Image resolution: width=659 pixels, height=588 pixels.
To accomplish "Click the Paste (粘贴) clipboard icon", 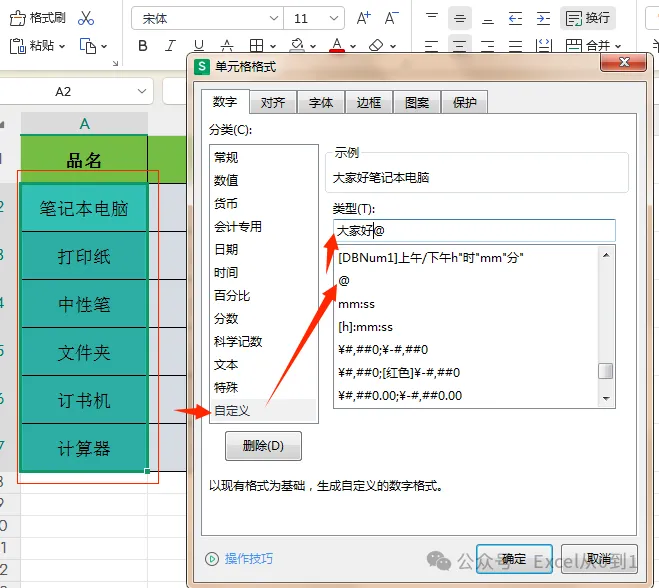I will pyautogui.click(x=18, y=46).
